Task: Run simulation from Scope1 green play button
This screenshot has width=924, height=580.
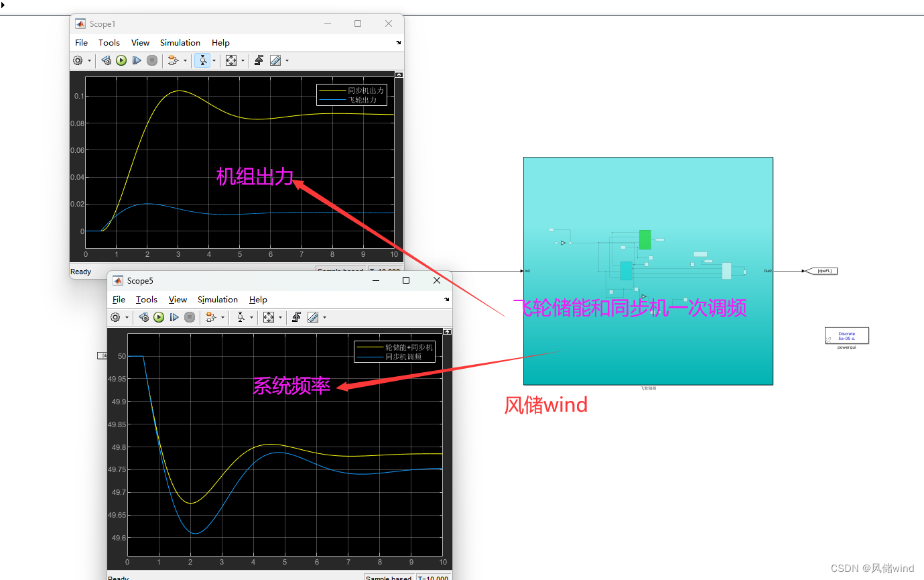Action: tap(121, 60)
